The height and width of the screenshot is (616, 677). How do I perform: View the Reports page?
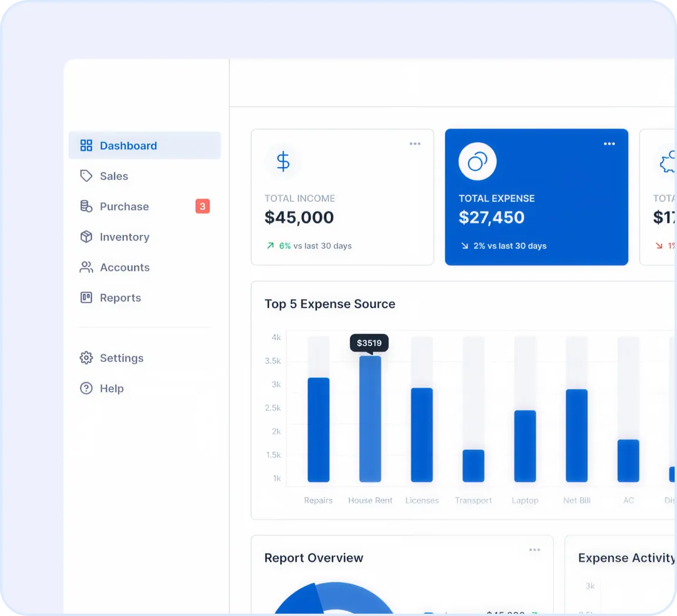click(145, 297)
